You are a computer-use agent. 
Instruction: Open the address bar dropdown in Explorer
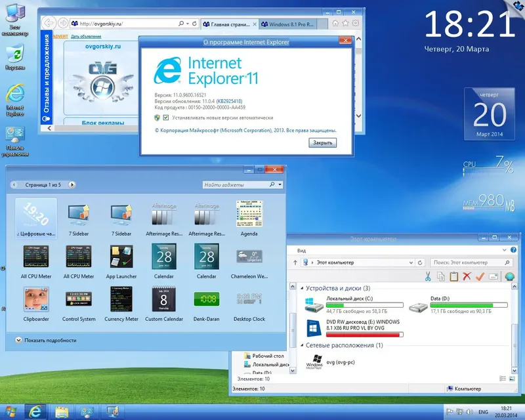[411, 261]
